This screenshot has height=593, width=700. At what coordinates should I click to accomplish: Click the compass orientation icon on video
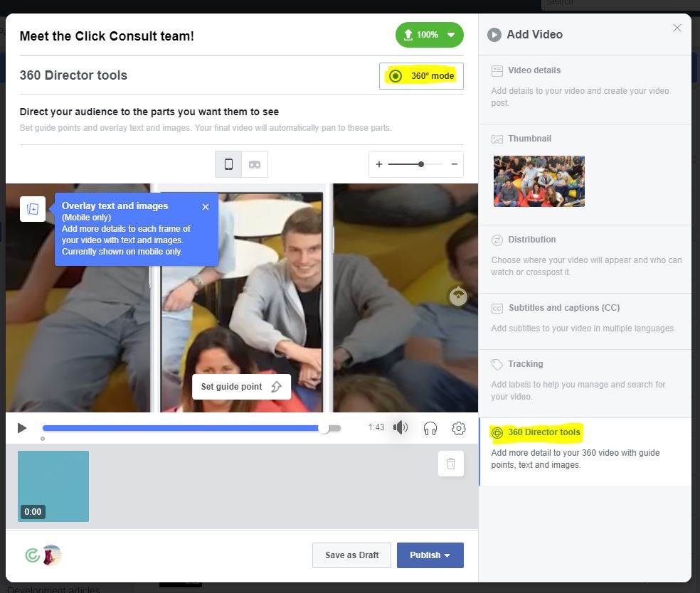tap(458, 296)
